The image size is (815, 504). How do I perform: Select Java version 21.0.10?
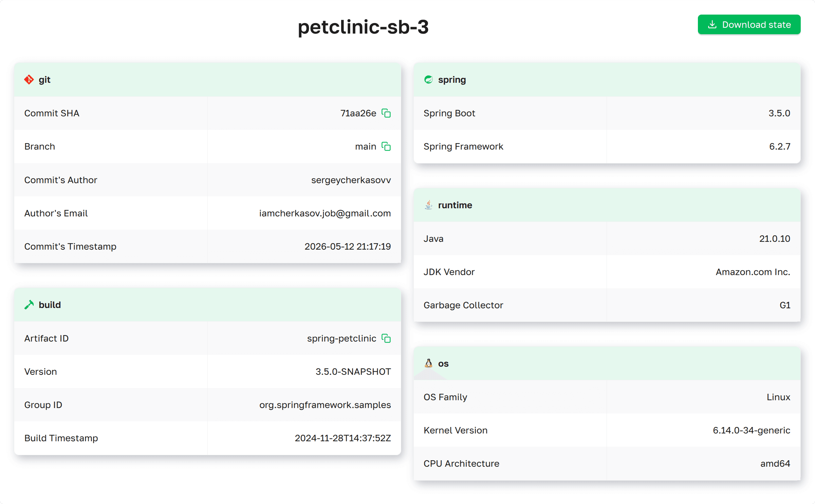pos(775,239)
